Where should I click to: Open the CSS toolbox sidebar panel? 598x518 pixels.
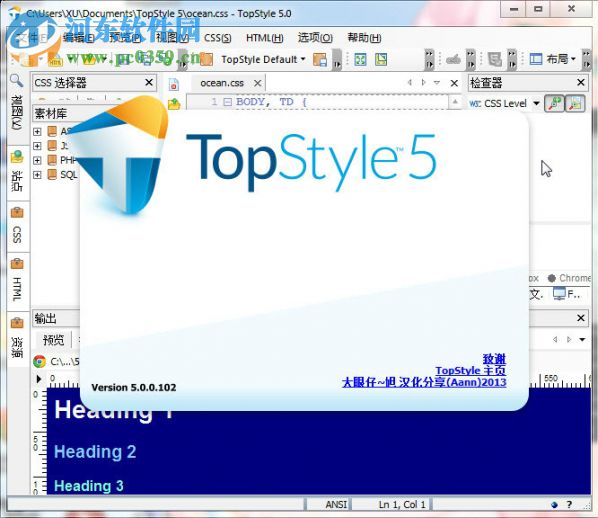click(17, 226)
